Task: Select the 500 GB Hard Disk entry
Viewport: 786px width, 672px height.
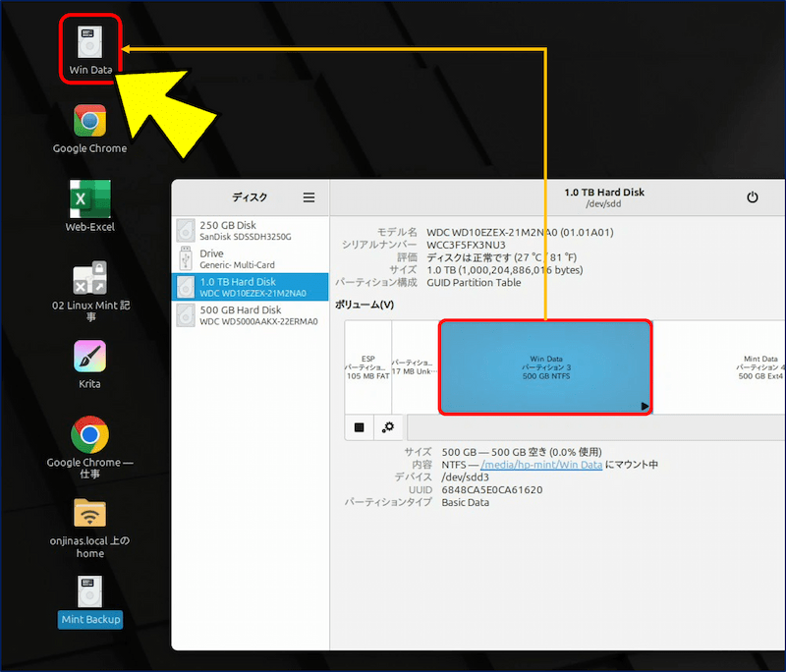Action: [250, 314]
